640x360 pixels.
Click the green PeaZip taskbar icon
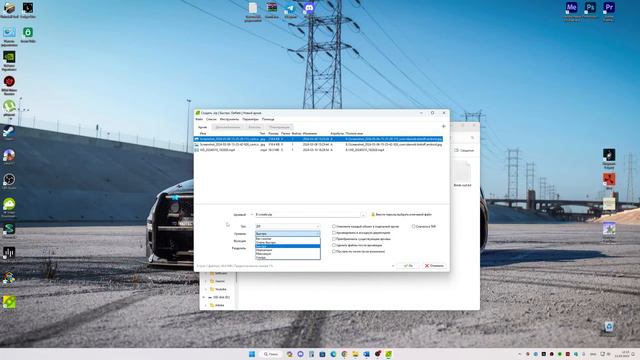tap(389, 354)
